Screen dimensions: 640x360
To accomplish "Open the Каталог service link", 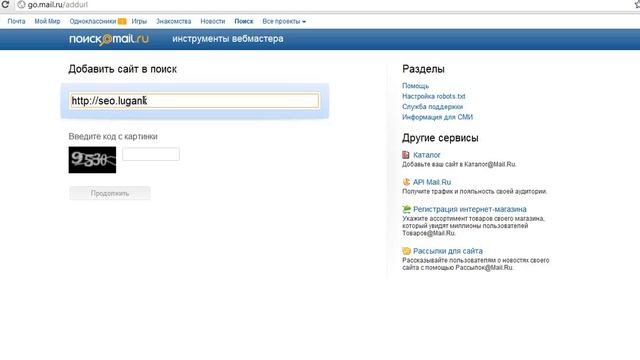I will [427, 155].
